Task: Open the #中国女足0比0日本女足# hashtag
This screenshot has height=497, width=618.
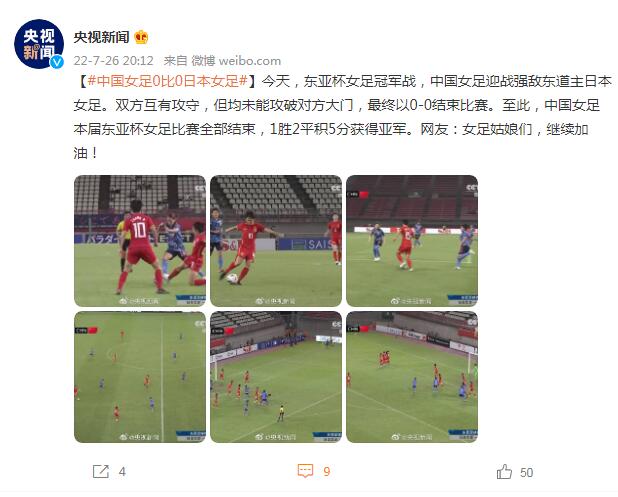Action: (x=168, y=81)
